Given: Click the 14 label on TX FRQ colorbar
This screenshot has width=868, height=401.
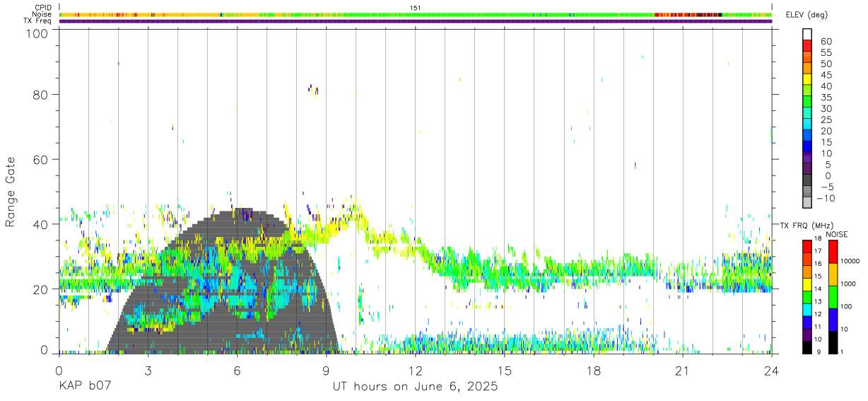Looking at the screenshot, I should 819,289.
